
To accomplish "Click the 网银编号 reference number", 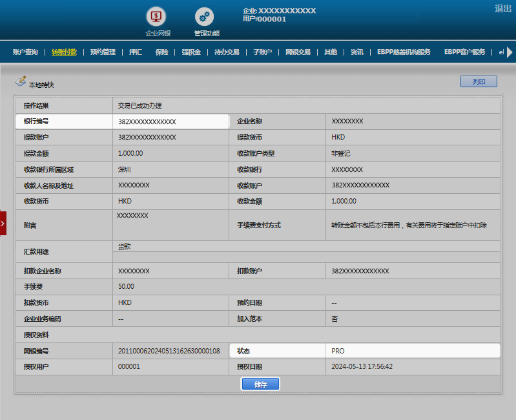I will pos(169,351).
